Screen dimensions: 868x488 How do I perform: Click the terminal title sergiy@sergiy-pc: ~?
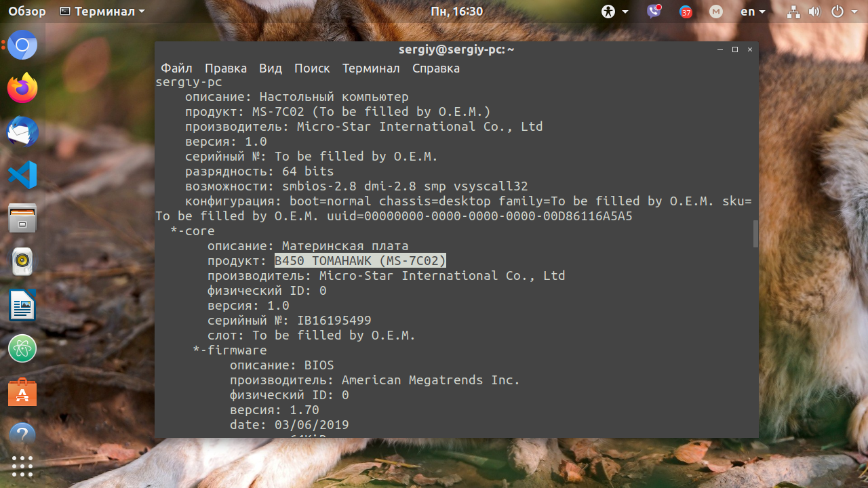click(x=456, y=49)
